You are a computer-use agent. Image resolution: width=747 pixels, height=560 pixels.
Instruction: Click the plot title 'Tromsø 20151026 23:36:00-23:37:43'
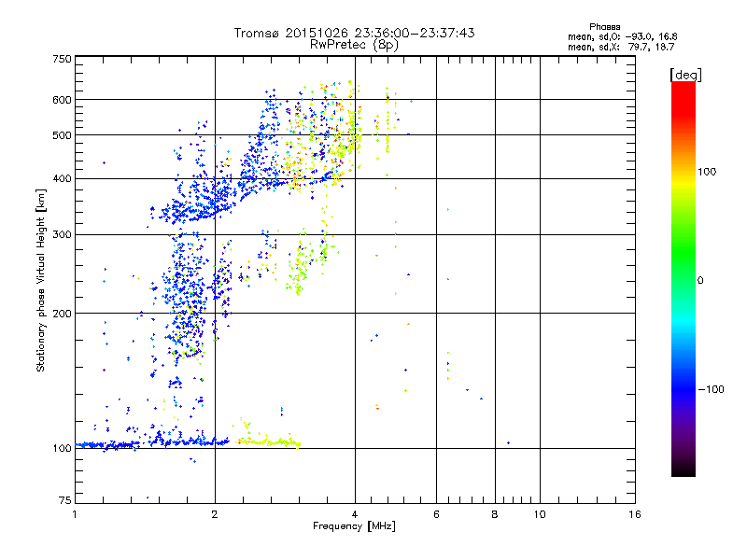point(354,33)
